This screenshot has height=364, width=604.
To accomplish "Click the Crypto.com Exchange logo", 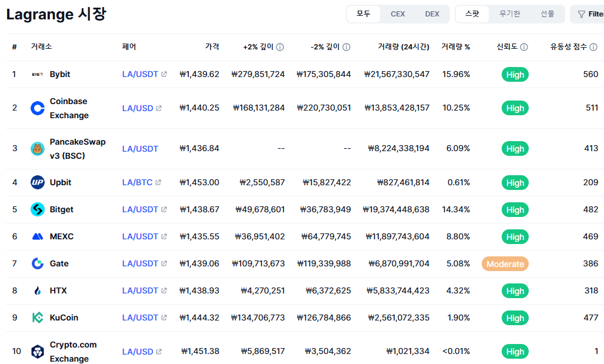I will click(x=38, y=352).
